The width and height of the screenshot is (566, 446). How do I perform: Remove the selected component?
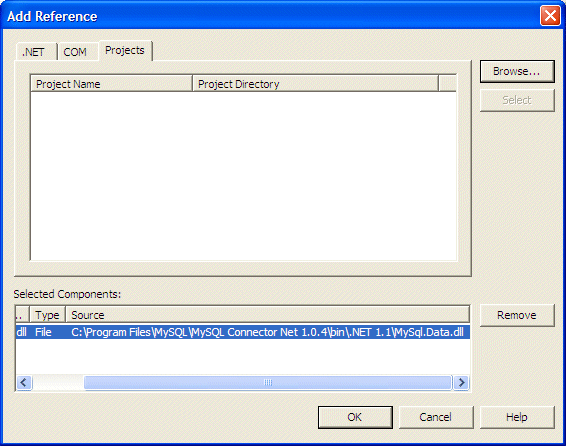point(517,315)
